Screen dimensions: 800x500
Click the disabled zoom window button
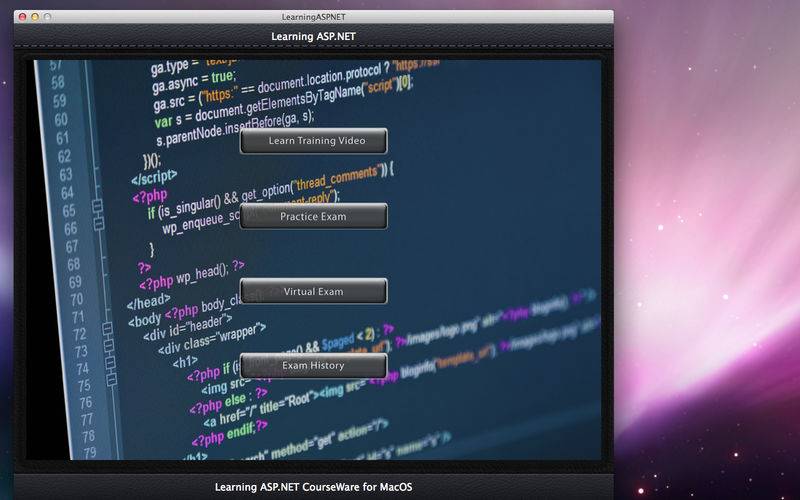pos(47,17)
